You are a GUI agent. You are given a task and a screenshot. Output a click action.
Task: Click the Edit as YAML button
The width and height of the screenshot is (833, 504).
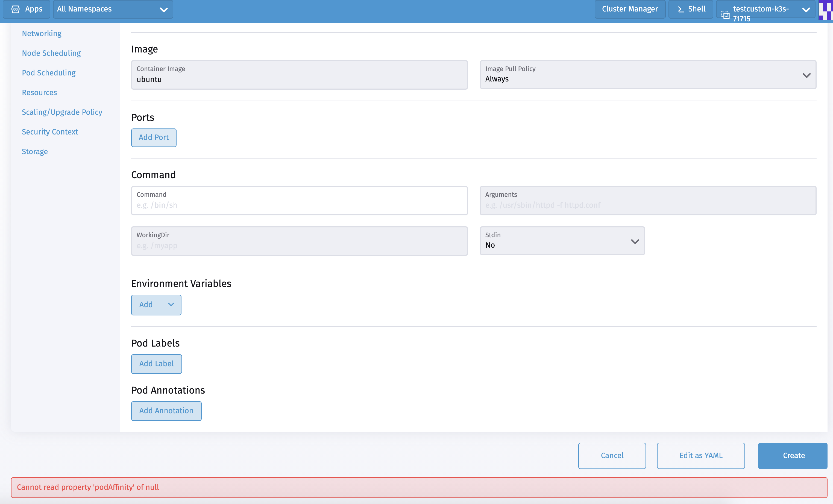click(x=700, y=455)
